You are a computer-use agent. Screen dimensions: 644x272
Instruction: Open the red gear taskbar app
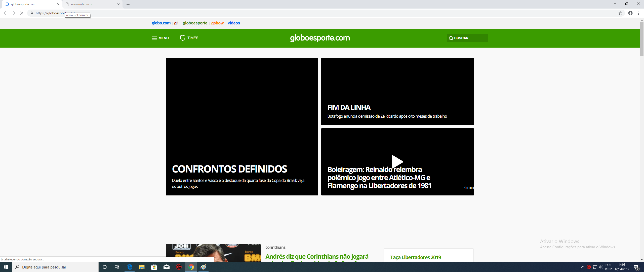tap(179, 267)
